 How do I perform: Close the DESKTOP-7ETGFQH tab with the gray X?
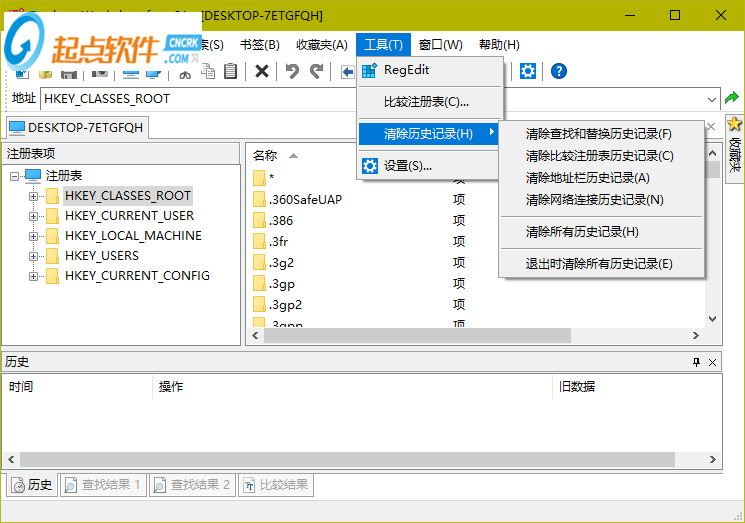(711, 127)
